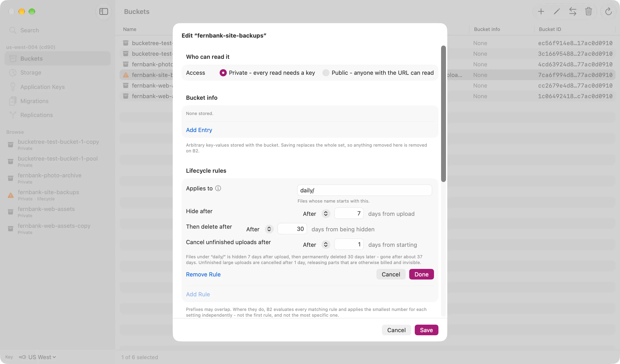Click the info icon beside Applies to
This screenshot has width=620, height=364.
[218, 188]
